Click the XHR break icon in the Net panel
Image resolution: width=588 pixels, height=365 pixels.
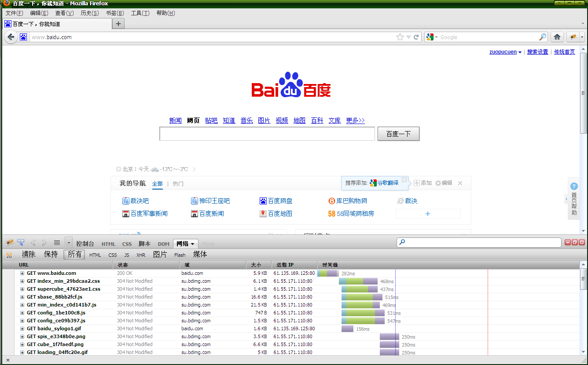pyautogui.click(x=9, y=255)
